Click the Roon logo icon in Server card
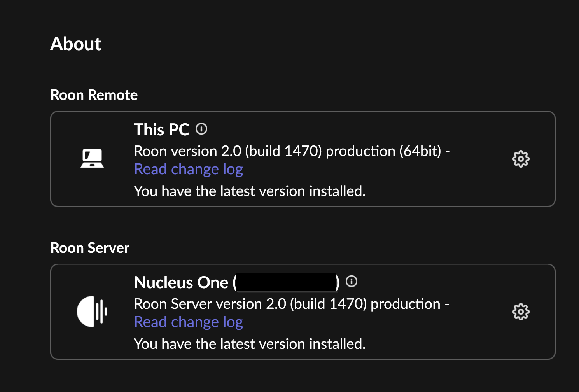This screenshot has width=579, height=392. click(x=92, y=311)
